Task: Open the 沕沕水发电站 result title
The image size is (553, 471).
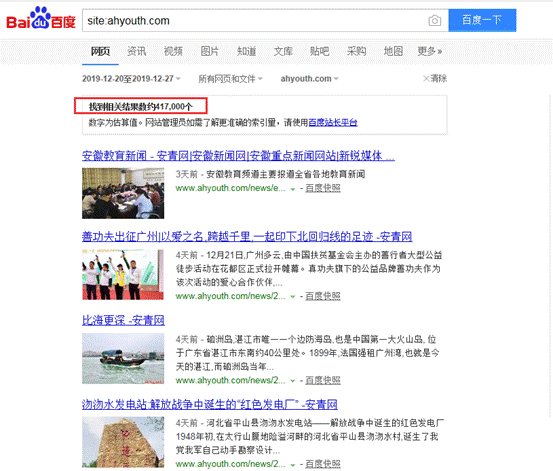Action: [210, 404]
